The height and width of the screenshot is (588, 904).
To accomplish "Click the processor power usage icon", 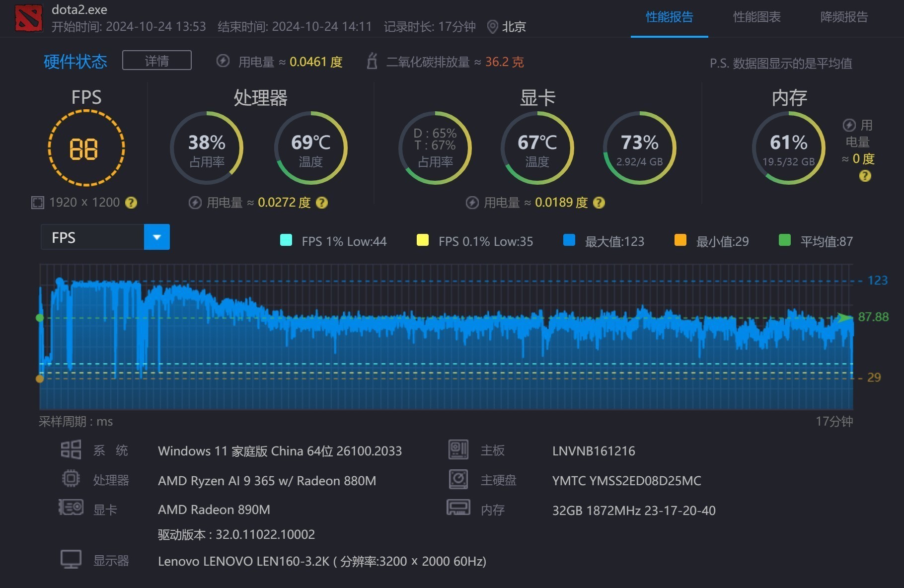I will pyautogui.click(x=195, y=203).
